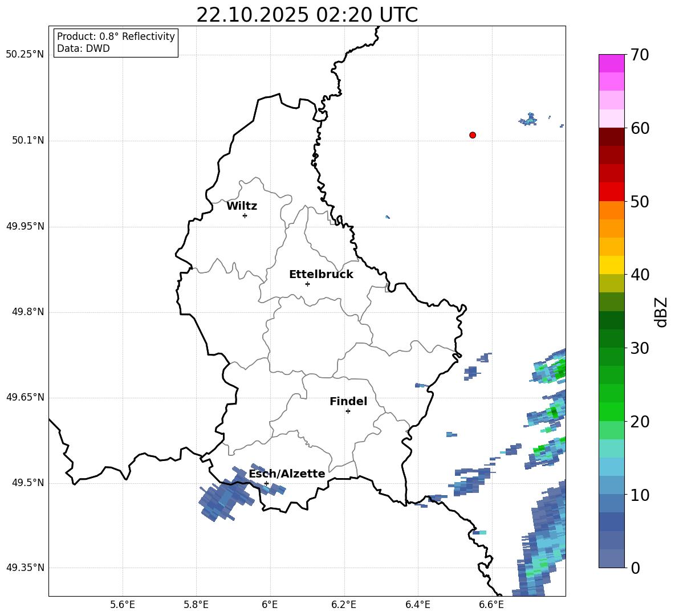Click the 5.6°E longitude label
The width and height of the screenshot is (675, 616).
pos(123,605)
